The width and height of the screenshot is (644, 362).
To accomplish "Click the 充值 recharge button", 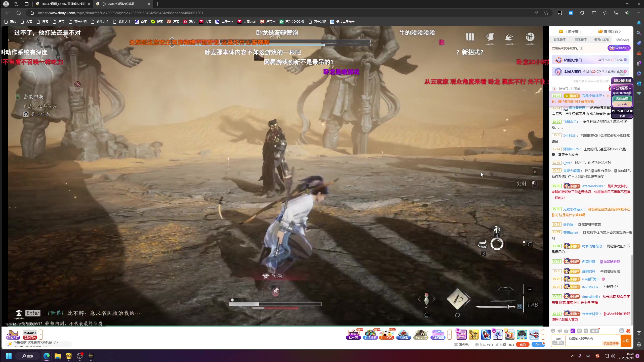I will 522,345.
